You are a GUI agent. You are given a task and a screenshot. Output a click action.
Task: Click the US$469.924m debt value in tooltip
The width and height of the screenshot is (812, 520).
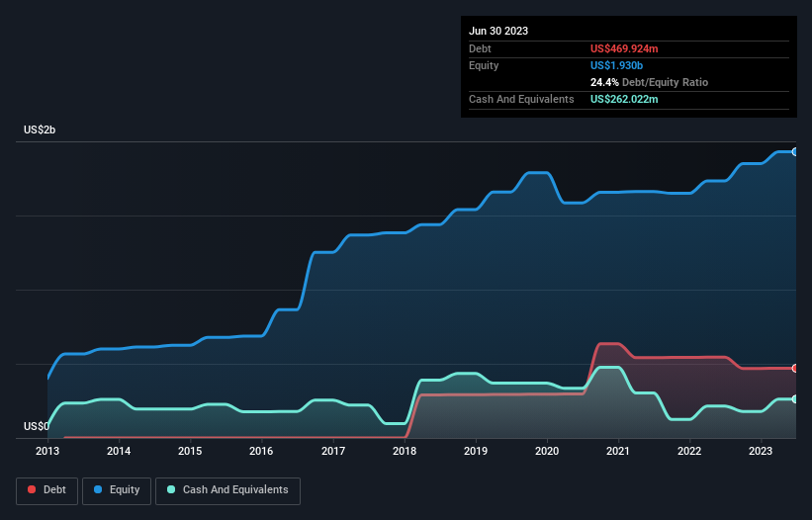(x=624, y=48)
